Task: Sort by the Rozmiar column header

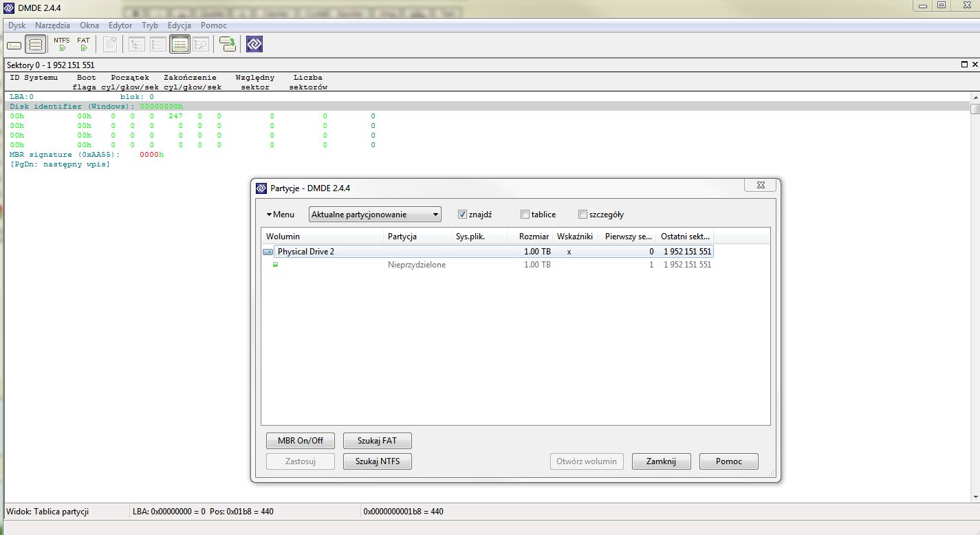Action: pos(531,237)
